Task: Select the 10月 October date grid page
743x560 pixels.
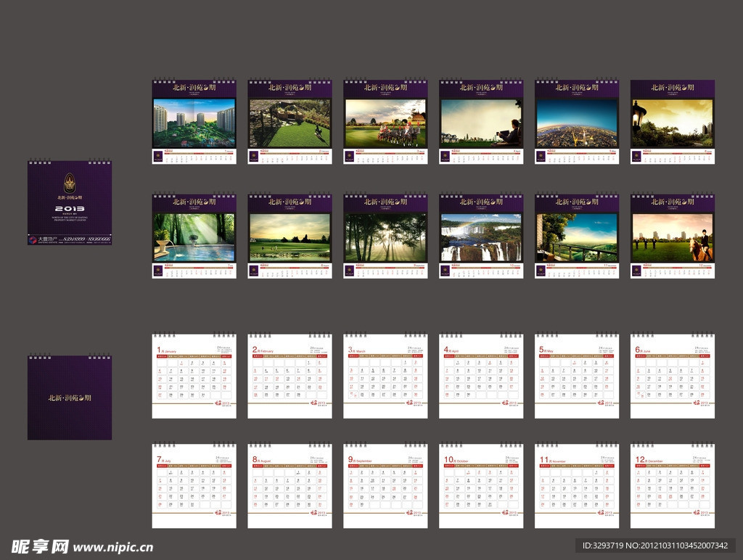Action: (481, 486)
